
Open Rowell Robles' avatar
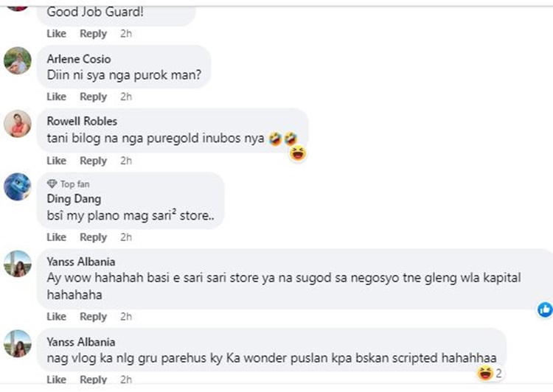click(x=18, y=124)
